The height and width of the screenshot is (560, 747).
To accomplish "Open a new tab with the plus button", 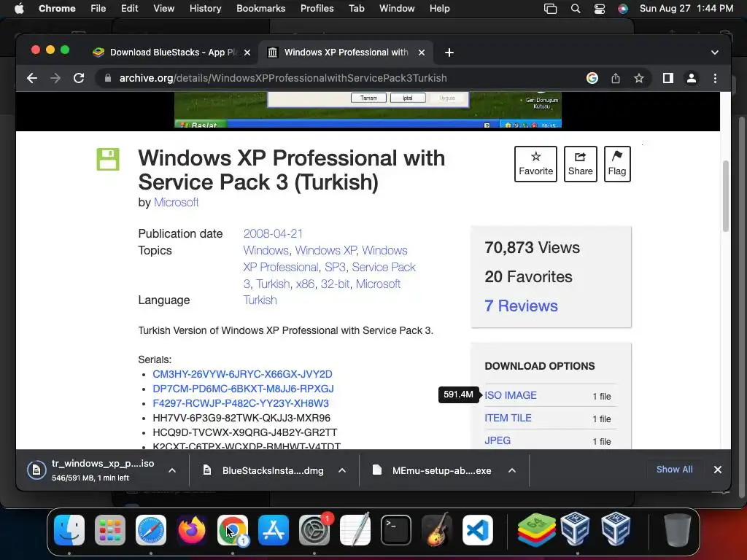I will [x=449, y=52].
